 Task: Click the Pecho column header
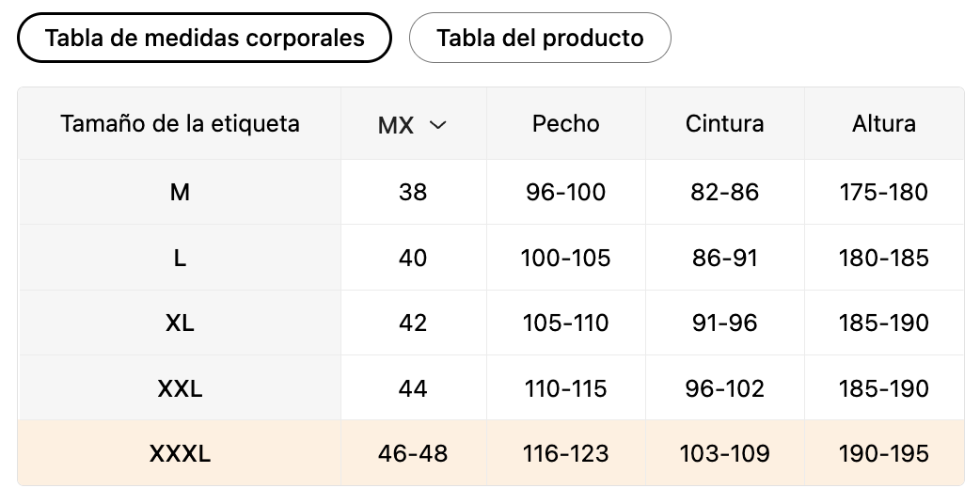(x=565, y=123)
